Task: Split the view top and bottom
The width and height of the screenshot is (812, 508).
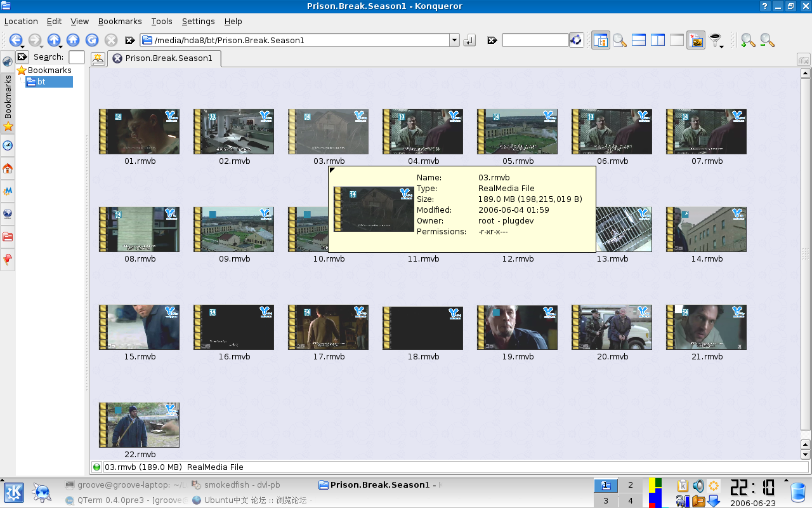Action: click(x=639, y=40)
